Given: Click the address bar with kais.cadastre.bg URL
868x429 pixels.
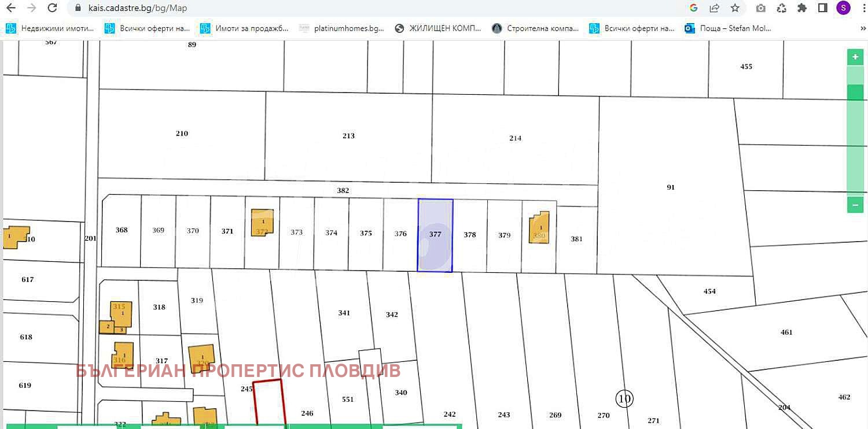Looking at the screenshot, I should [347, 8].
